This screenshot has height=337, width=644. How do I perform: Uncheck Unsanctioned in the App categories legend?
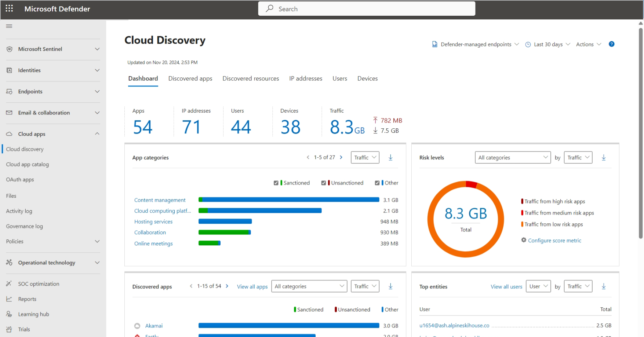point(324,183)
